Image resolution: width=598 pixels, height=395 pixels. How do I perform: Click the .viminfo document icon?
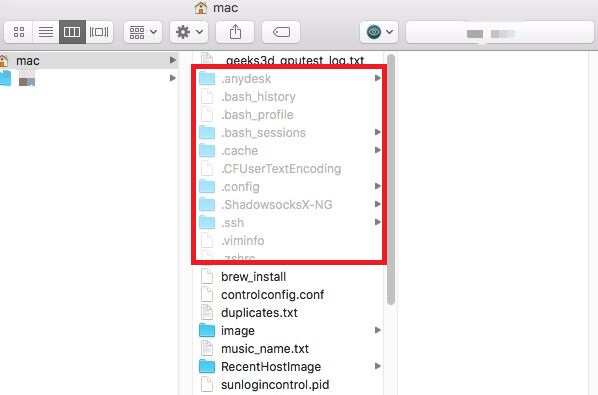coord(207,240)
